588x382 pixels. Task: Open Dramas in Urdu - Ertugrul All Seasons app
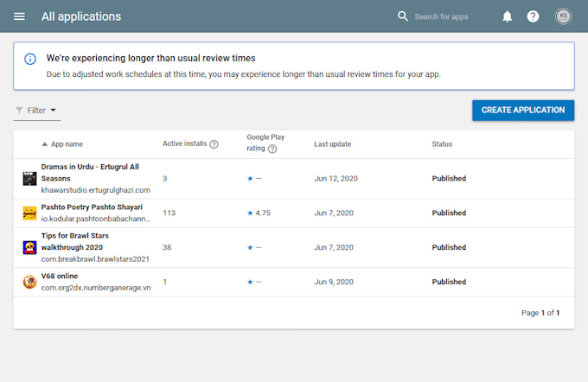pos(90,173)
